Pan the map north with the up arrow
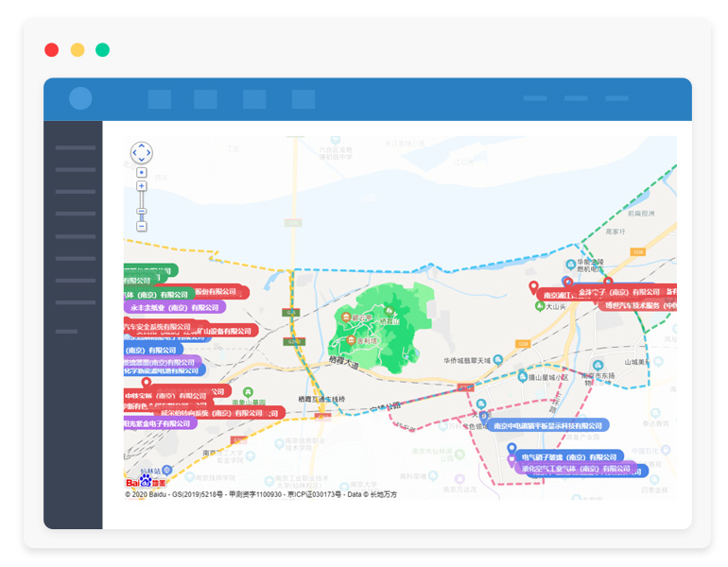 click(142, 146)
